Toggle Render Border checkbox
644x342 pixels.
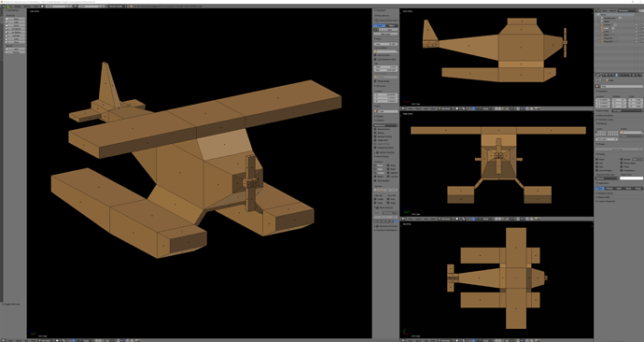(x=375, y=81)
